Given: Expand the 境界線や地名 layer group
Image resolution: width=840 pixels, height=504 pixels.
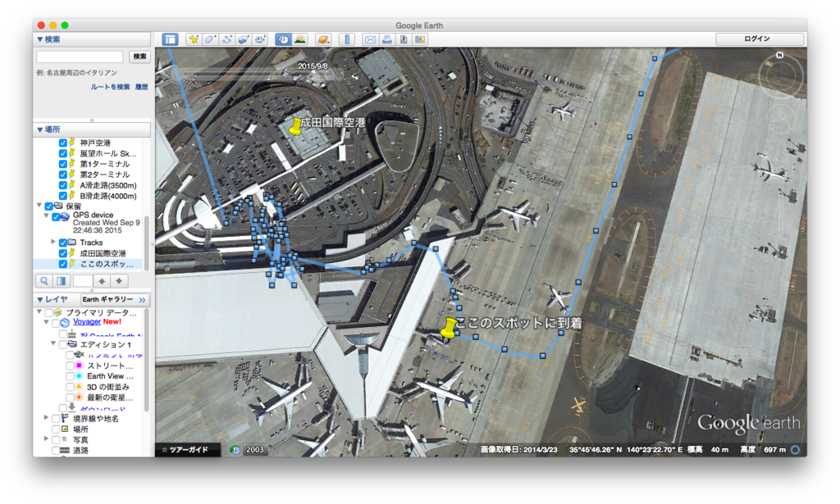Looking at the screenshot, I should click(x=46, y=417).
